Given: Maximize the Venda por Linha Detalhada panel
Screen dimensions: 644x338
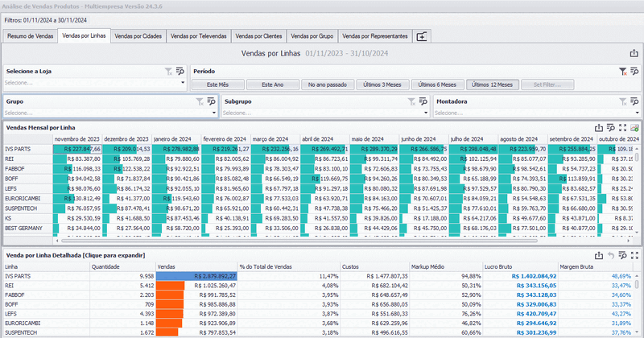Looking at the screenshot, I should [634, 255].
